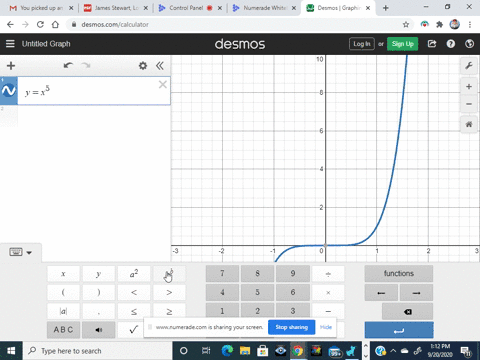Click the Windows taskbar search box
The image size is (480, 360).
click(98, 351)
